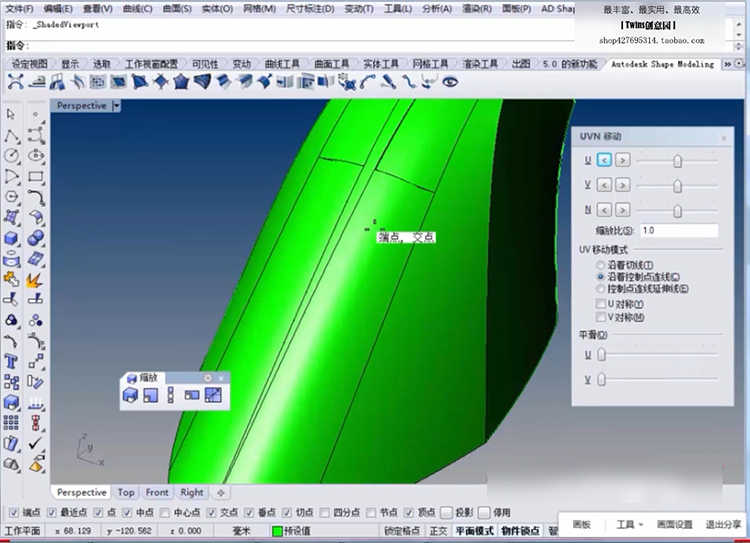Select the Rectangle tool in left toolbar
The image size is (750, 543).
point(36,177)
